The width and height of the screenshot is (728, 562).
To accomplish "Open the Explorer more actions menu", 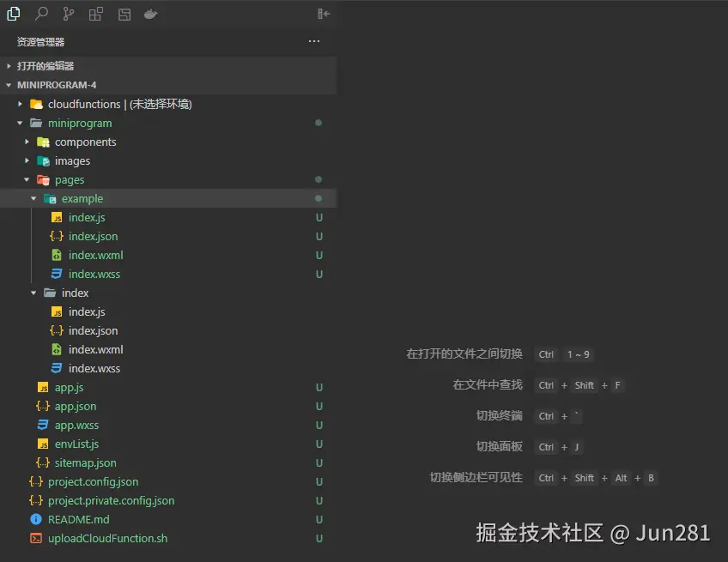I will click(313, 41).
